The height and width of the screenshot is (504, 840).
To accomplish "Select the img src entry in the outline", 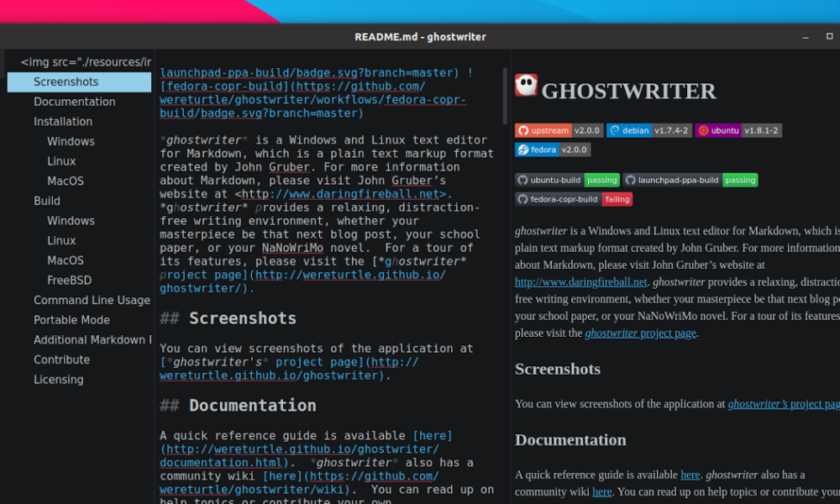I will (x=79, y=62).
